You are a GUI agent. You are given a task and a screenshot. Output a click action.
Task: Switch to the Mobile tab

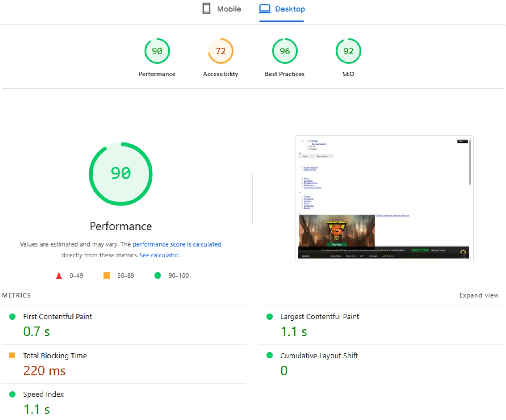tap(222, 9)
